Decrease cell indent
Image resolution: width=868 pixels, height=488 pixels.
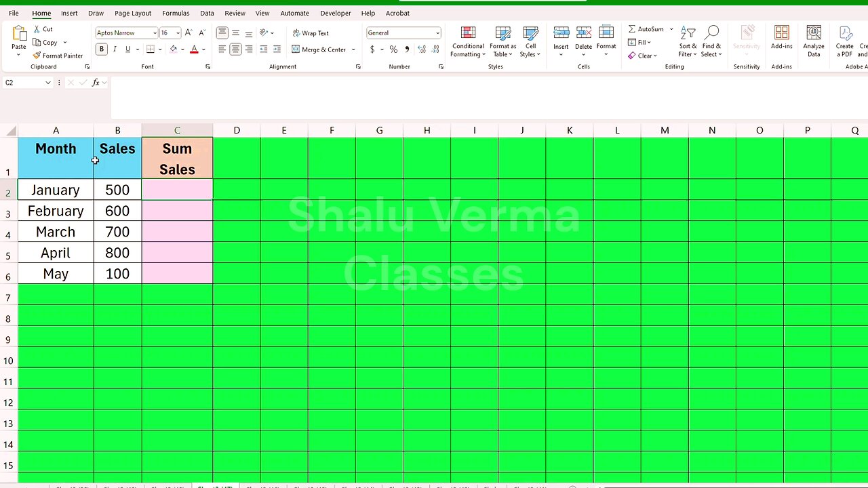coord(264,49)
